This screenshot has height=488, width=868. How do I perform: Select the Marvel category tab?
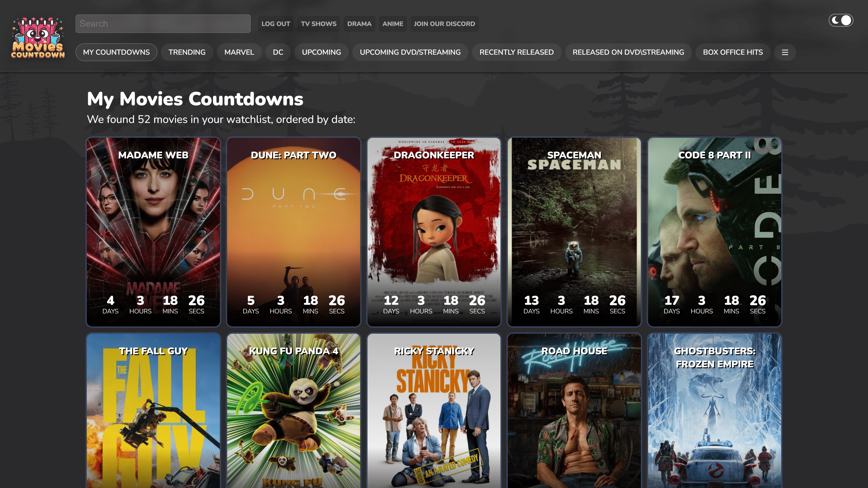point(239,52)
